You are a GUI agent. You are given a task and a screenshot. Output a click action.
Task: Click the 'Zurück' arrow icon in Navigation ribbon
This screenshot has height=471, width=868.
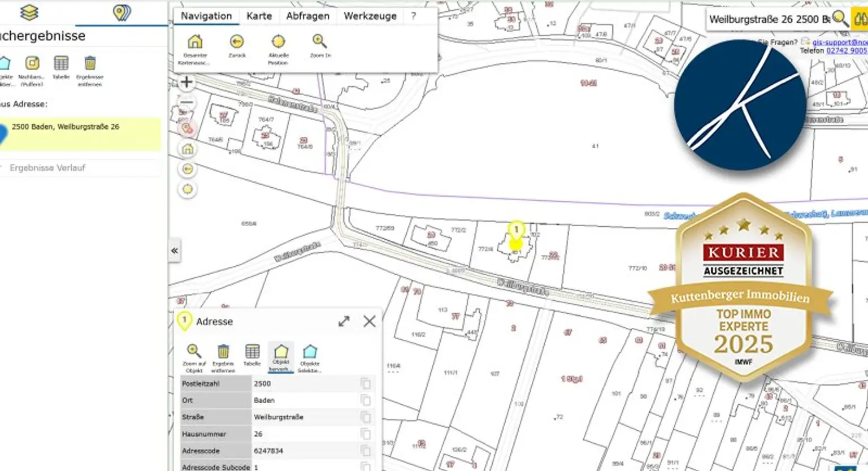pyautogui.click(x=237, y=42)
